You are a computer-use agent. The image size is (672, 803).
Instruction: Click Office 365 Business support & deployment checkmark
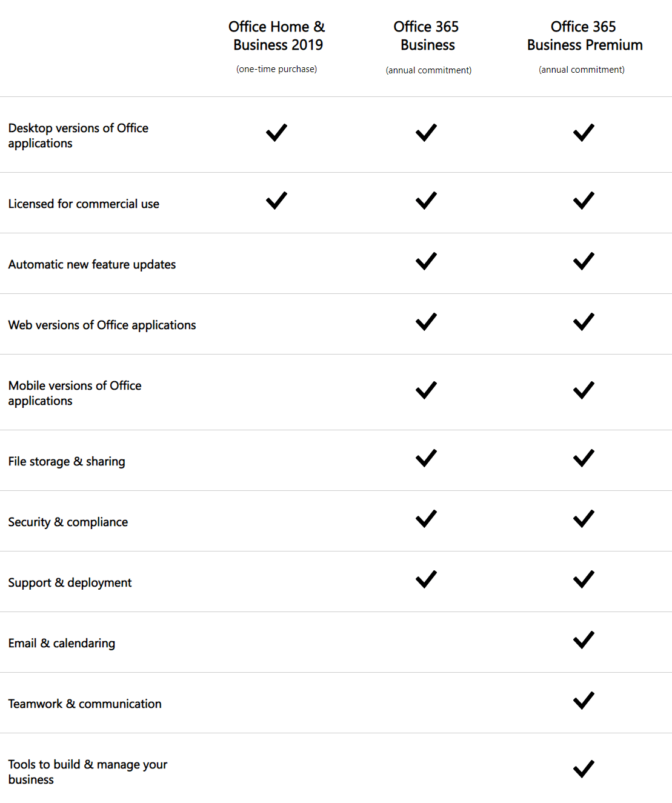pyautogui.click(x=426, y=579)
